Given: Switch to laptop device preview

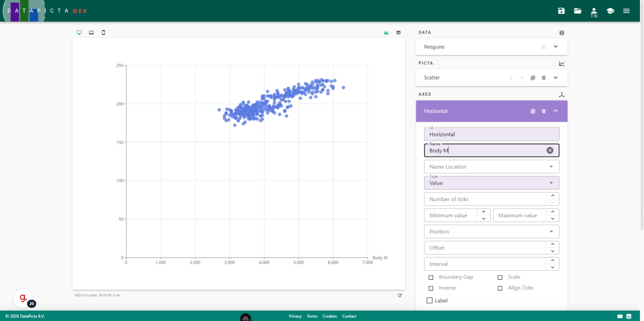Looking at the screenshot, I should (x=91, y=33).
